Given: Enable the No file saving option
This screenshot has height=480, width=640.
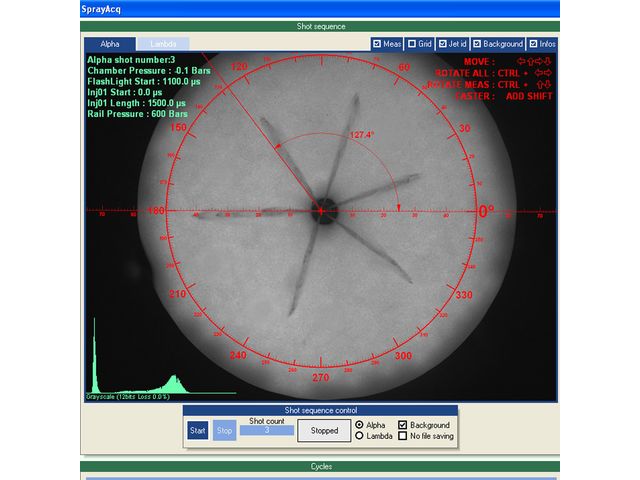Looking at the screenshot, I should pos(403,436).
